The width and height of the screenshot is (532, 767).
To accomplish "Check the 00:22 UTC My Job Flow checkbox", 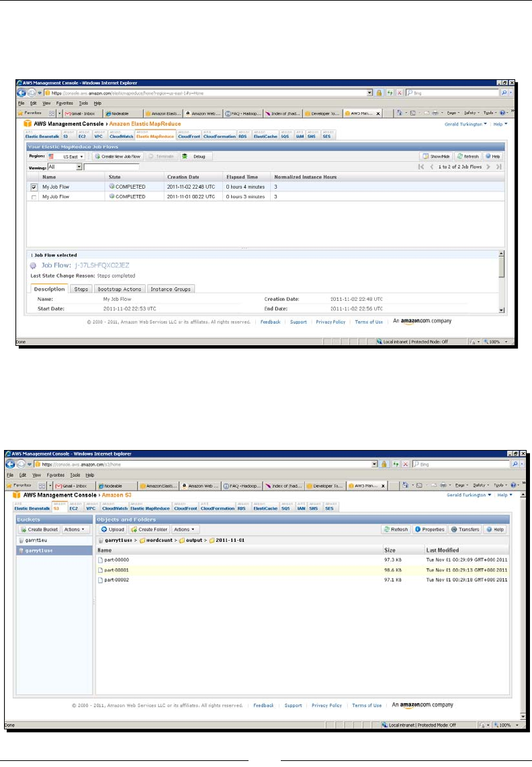I will click(x=34, y=197).
